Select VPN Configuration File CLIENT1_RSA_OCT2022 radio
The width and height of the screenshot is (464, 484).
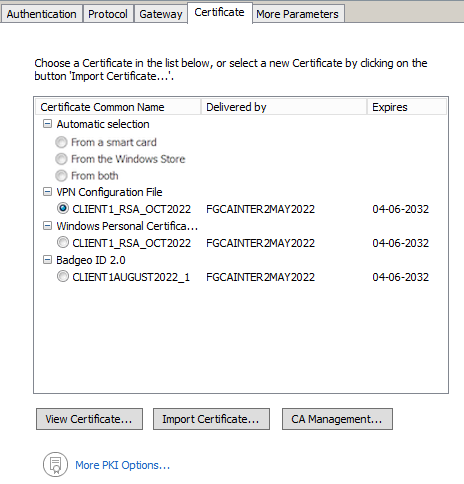click(x=63, y=208)
